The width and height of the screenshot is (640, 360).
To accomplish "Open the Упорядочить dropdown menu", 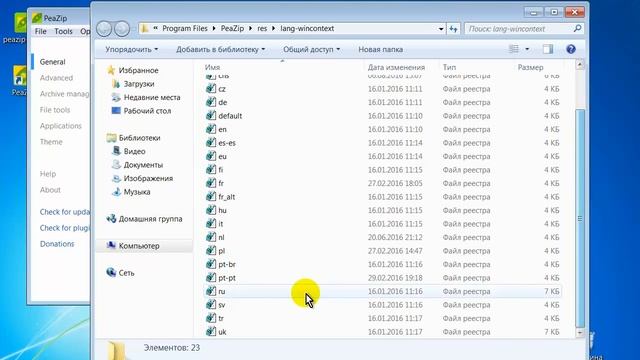I will pyautogui.click(x=131, y=49).
